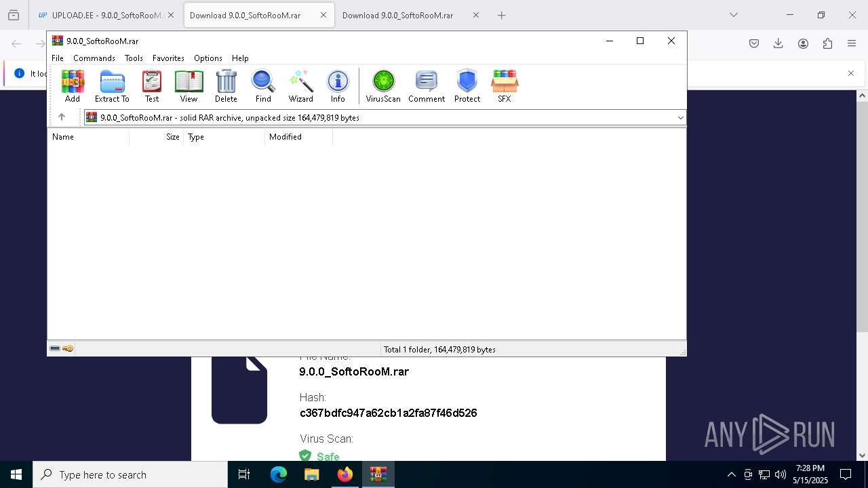868x488 pixels.
Task: Convert archive with SFX tool
Action: coord(505,85)
